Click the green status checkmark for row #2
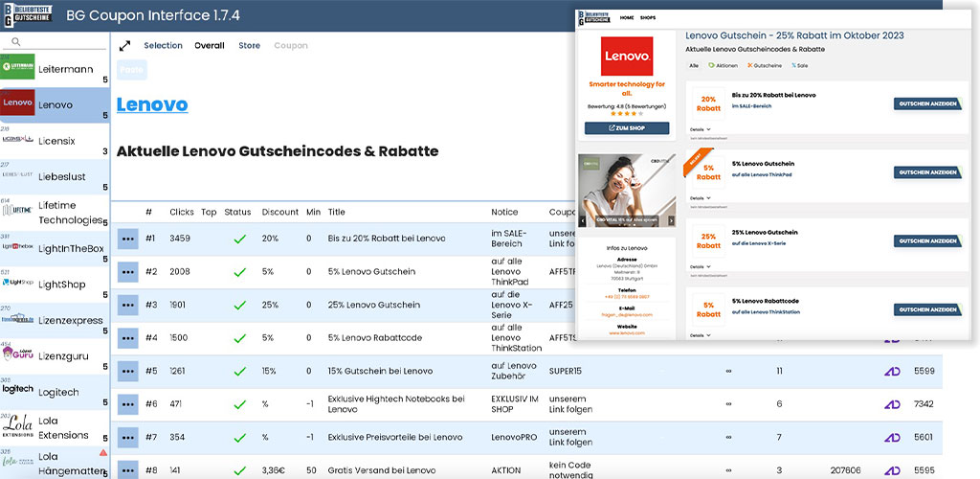The image size is (980, 479). 240,272
